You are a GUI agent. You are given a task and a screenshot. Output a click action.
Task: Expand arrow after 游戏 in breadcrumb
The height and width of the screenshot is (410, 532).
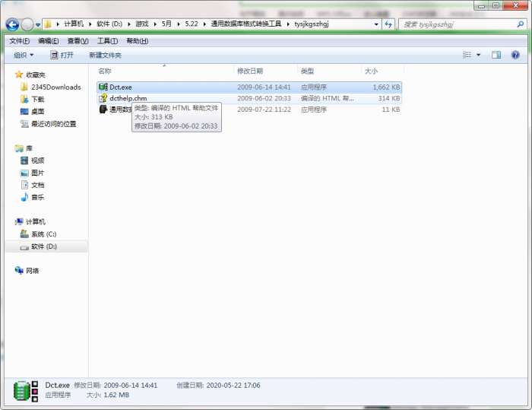[155, 24]
